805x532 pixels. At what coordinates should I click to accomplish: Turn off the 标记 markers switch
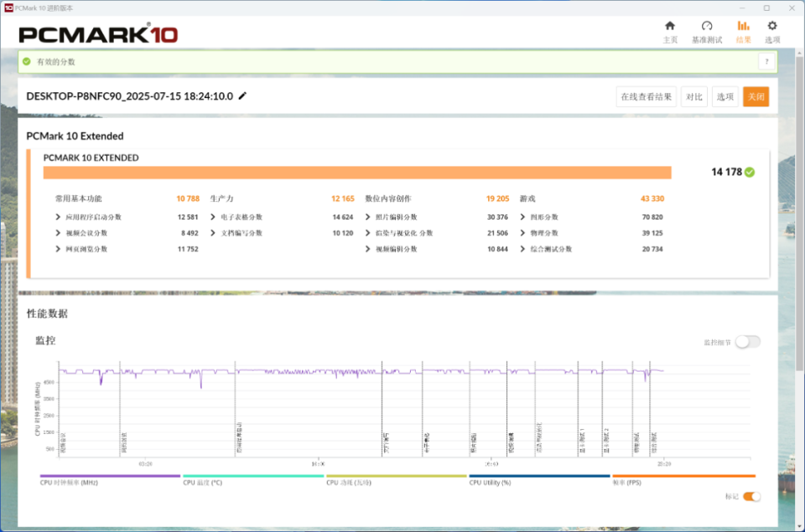751,497
